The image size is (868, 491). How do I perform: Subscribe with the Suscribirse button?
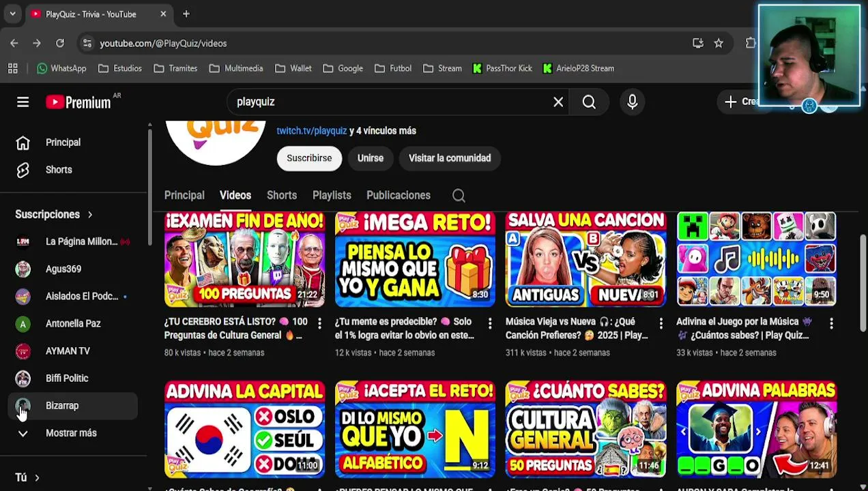[309, 158]
